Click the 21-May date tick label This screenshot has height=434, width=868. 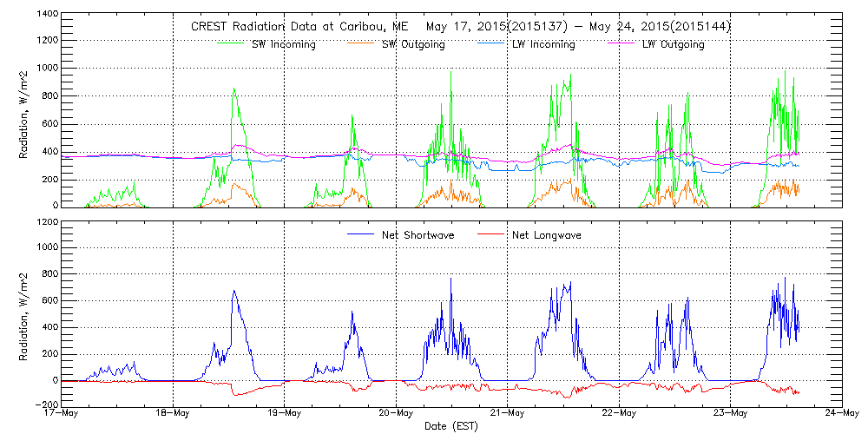(508, 414)
